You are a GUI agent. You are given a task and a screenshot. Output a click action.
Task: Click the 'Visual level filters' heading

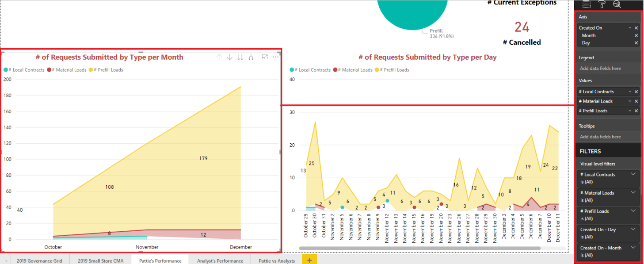[x=598, y=164]
